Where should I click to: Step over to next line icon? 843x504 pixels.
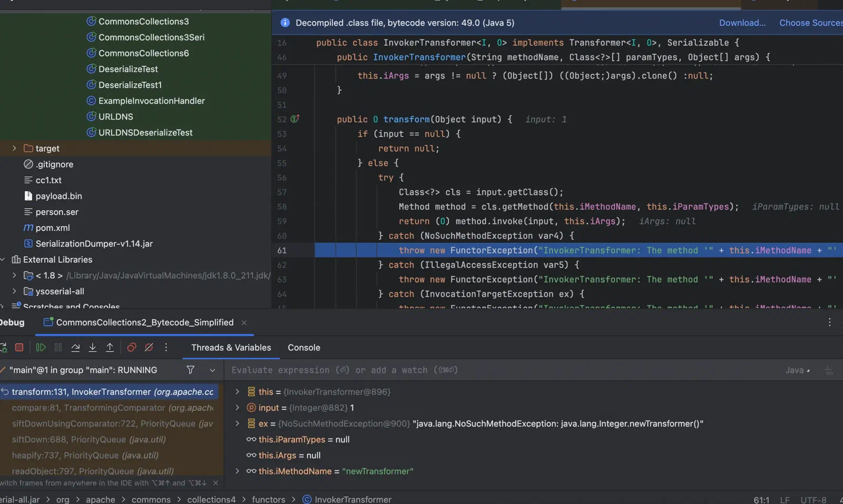click(x=75, y=348)
